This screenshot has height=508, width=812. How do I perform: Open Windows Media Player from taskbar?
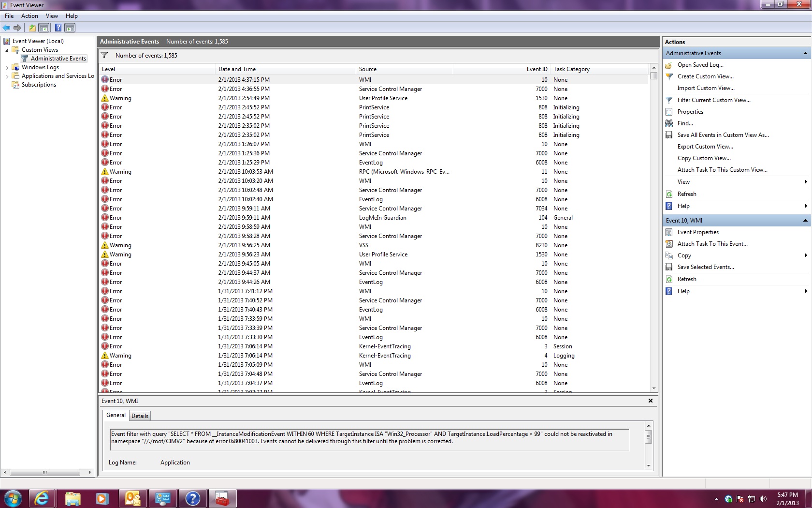coord(102,498)
